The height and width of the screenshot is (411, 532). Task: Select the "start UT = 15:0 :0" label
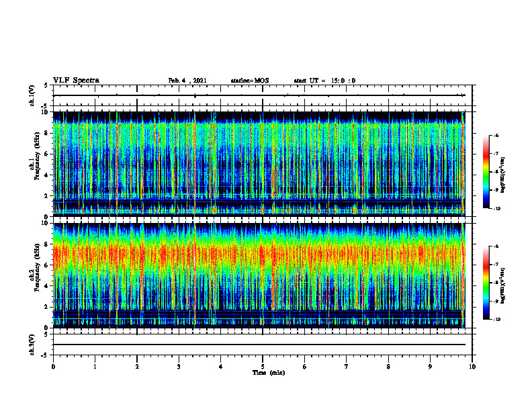(324, 81)
